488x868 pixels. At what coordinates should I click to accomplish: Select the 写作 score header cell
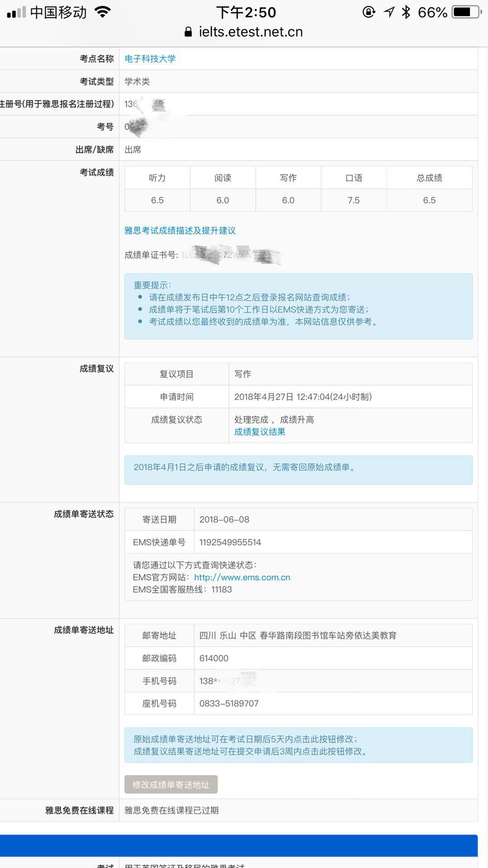coord(288,178)
